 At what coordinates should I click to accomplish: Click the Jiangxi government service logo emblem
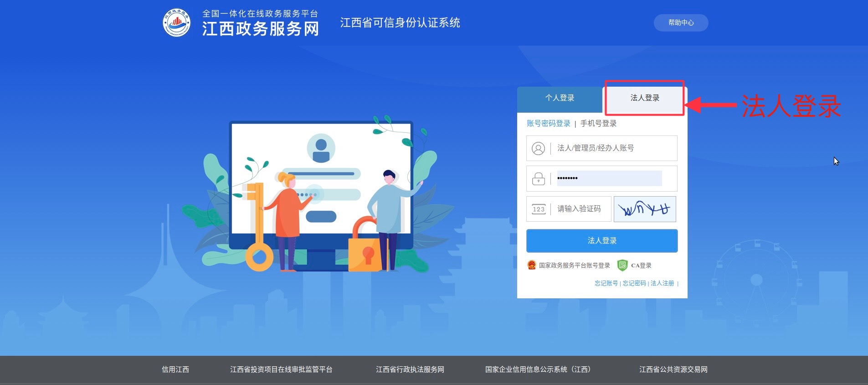point(177,23)
